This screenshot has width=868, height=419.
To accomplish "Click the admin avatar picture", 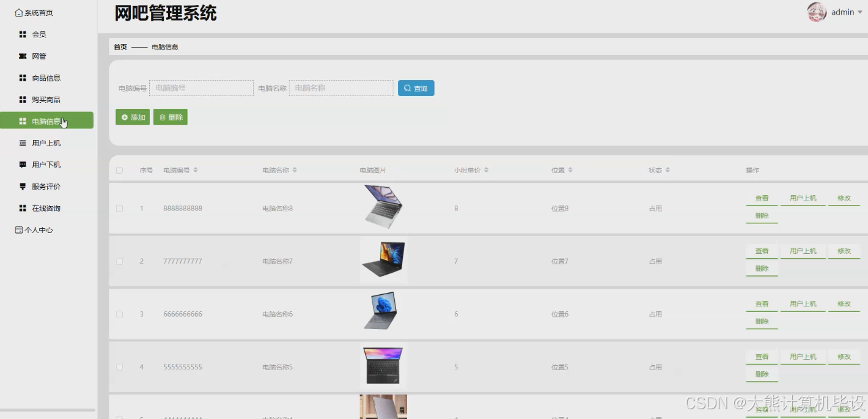I will tap(817, 12).
